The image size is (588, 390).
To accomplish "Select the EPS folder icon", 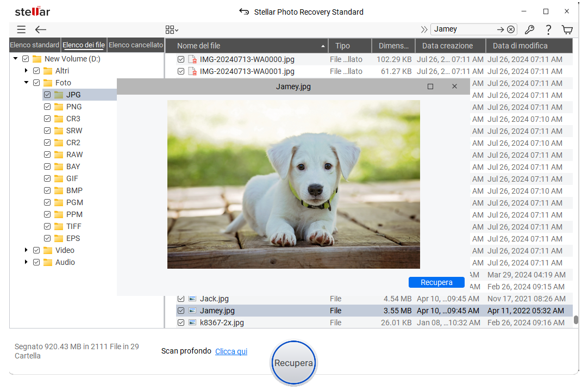I will pos(59,238).
